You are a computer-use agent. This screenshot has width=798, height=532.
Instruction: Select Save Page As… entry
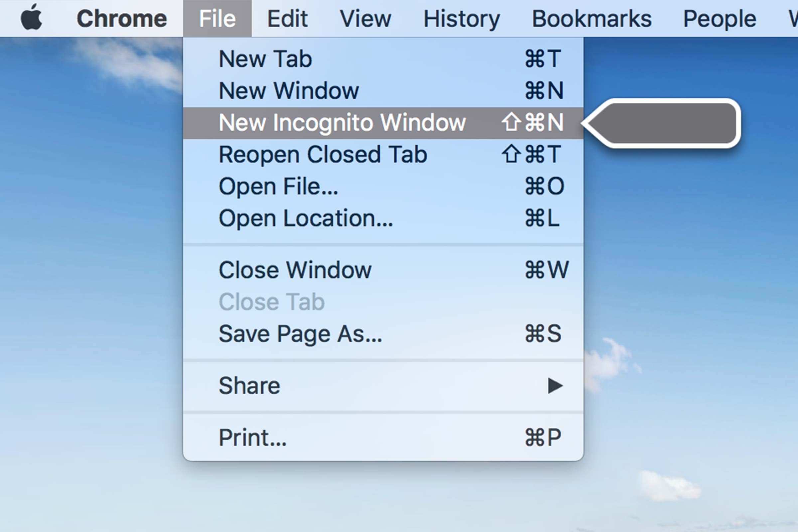[383, 334]
